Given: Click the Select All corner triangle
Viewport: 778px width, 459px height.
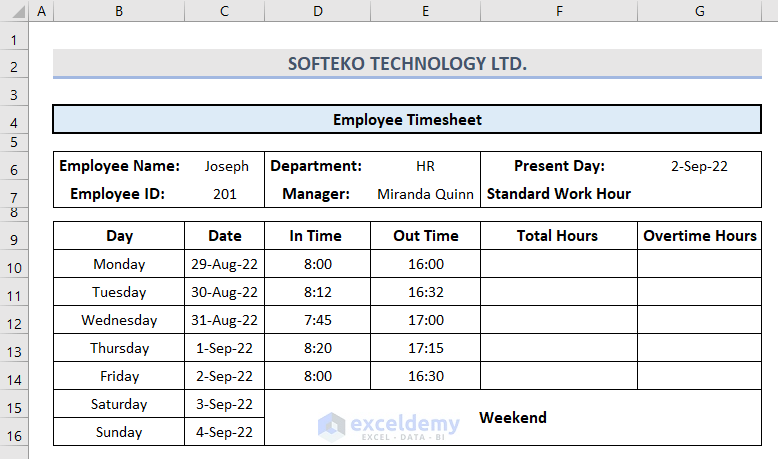Looking at the screenshot, I should tap(14, 11).
